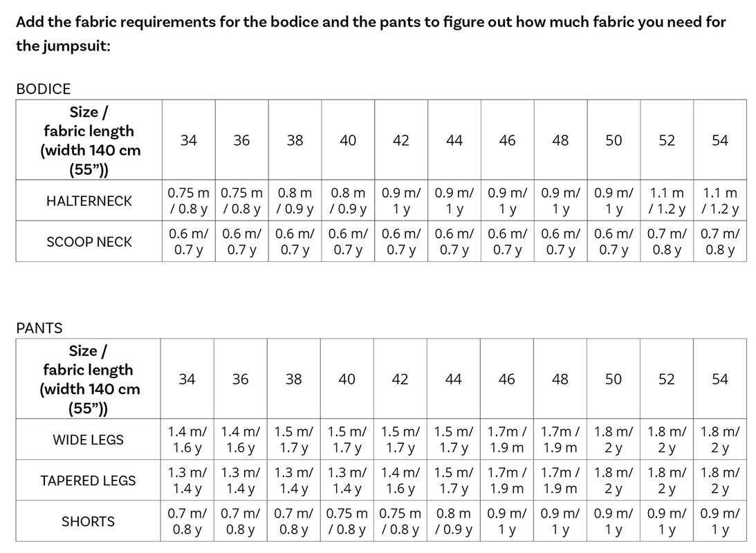
Task: Click size 34 header in bodice table
Action: pos(189,140)
